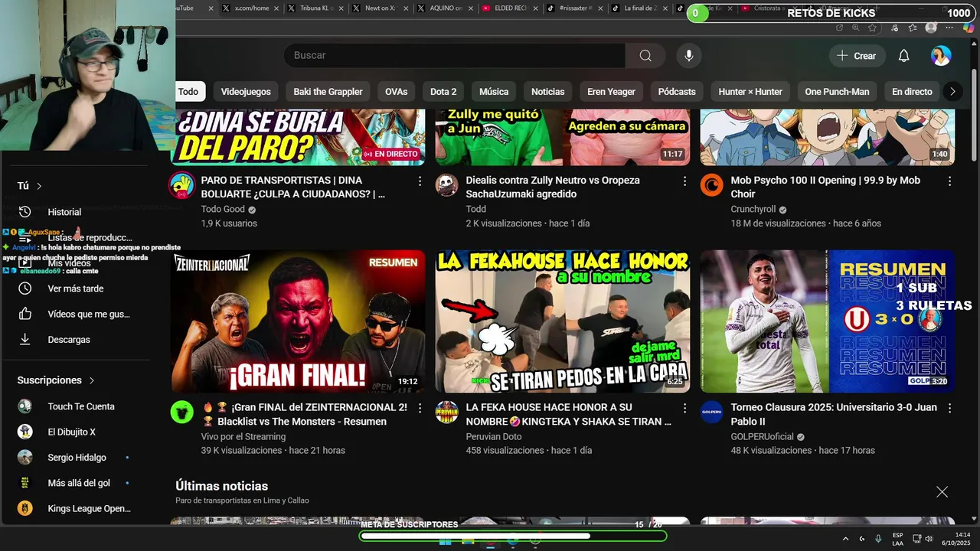Select the En directo filter chip
This screenshot has width=980, height=551.
point(912,92)
